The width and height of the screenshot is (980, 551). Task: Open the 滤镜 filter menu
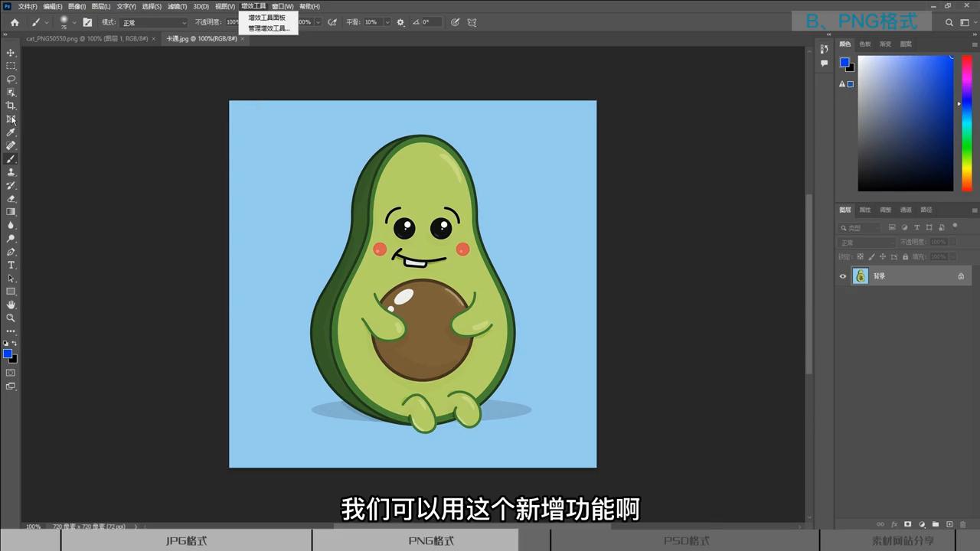pos(177,6)
